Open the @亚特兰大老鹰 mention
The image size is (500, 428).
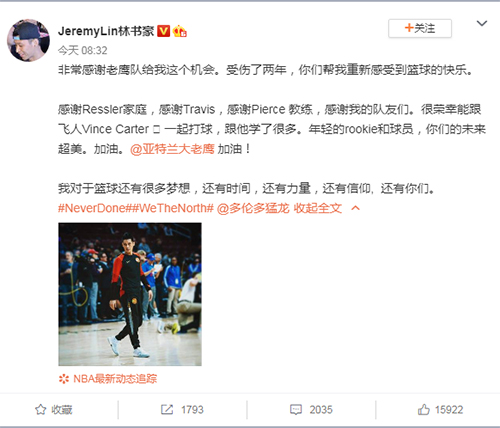coord(172,149)
